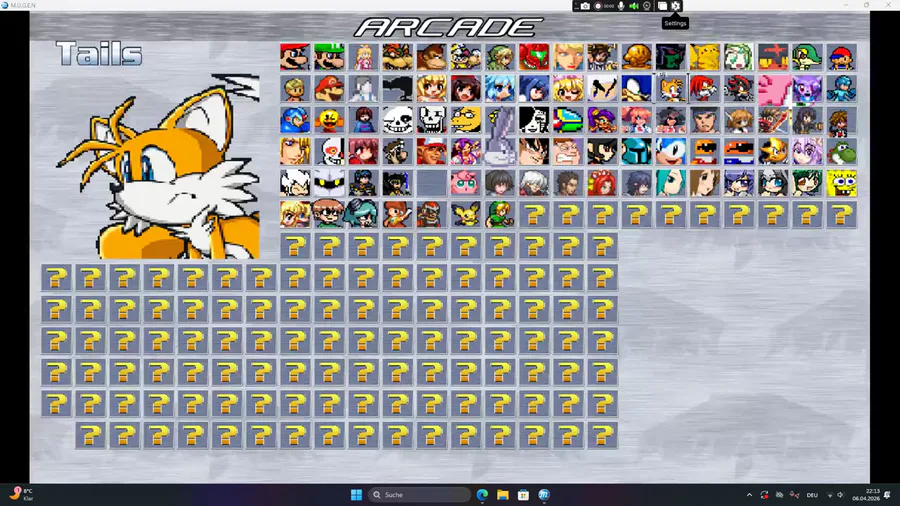
Task: Select Knuckles the Echidna portrait
Action: click(705, 88)
